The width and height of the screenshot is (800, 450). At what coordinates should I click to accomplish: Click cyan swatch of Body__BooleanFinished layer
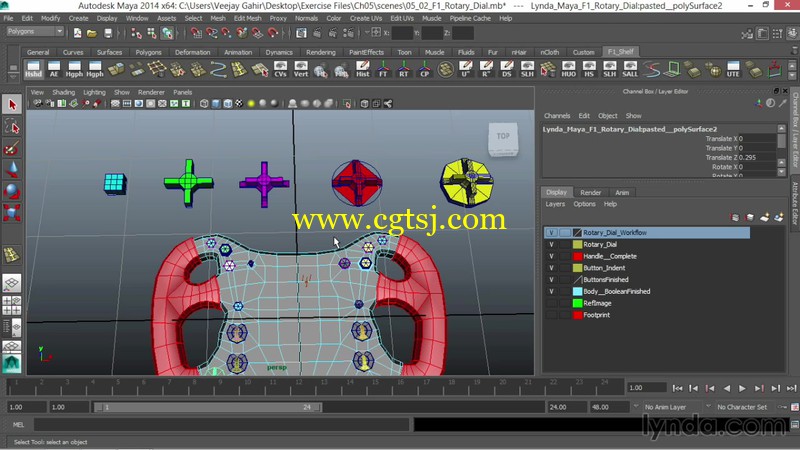(577, 291)
